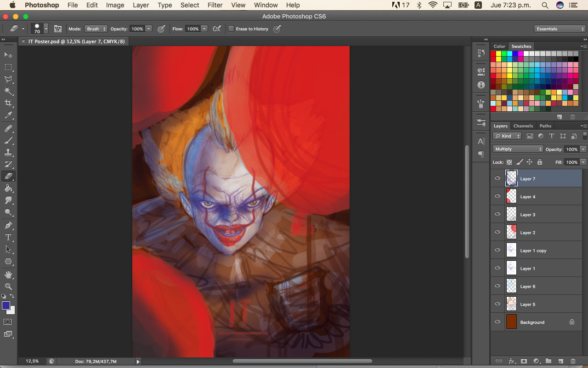588x368 pixels.
Task: Change the screen mode
Action: [8, 334]
